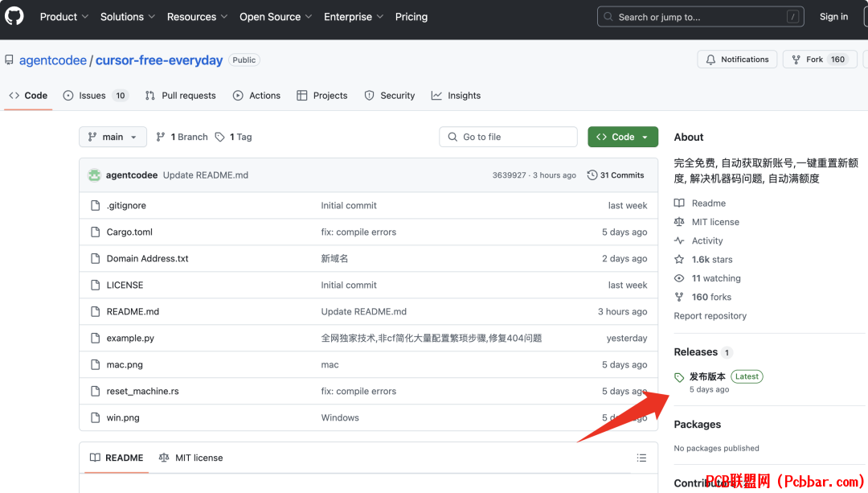Open the Releases section heading

pyautogui.click(x=696, y=352)
